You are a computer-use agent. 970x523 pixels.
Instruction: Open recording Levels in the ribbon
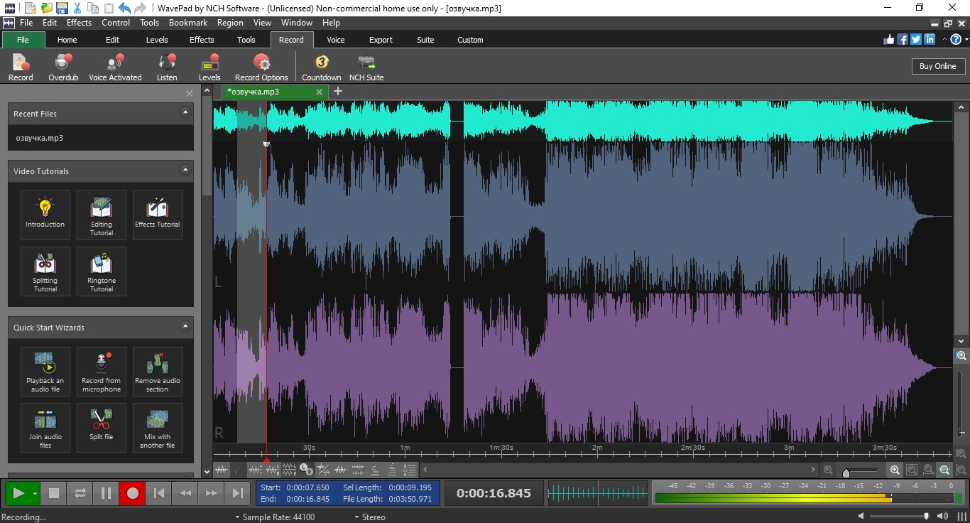click(x=209, y=67)
